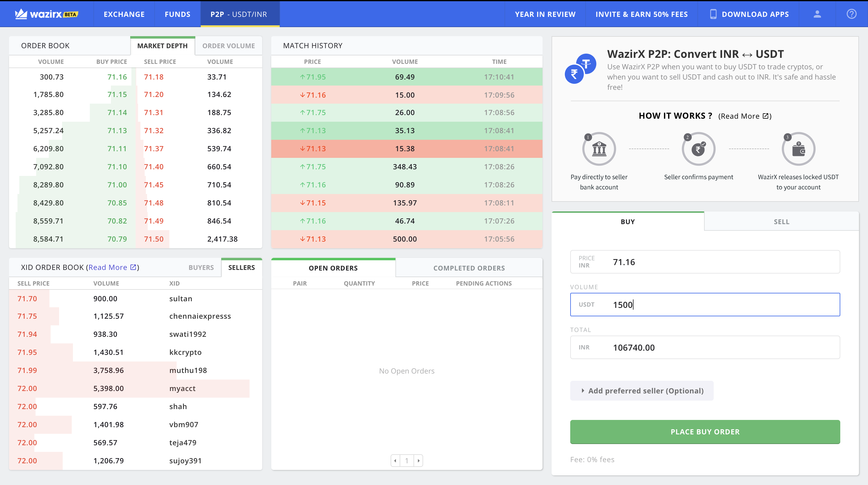Screen dimensions: 868x485
Task: Expand Add preferred seller option
Action: tap(642, 391)
